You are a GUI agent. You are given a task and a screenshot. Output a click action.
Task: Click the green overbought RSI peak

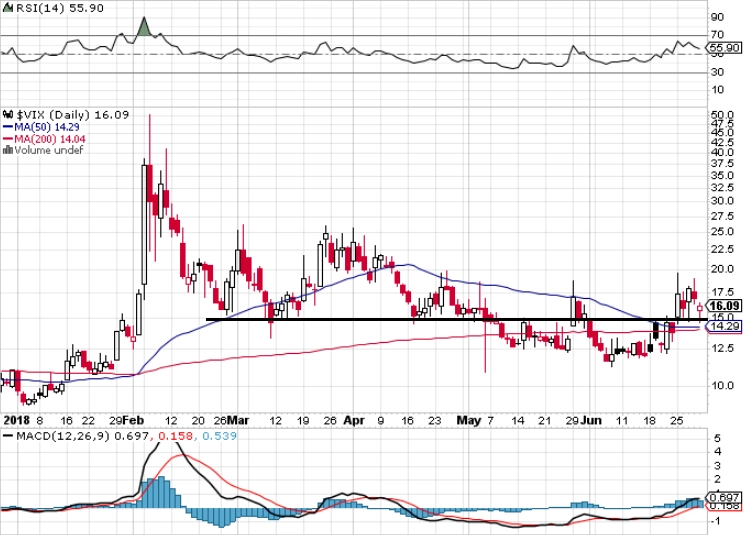144,27
